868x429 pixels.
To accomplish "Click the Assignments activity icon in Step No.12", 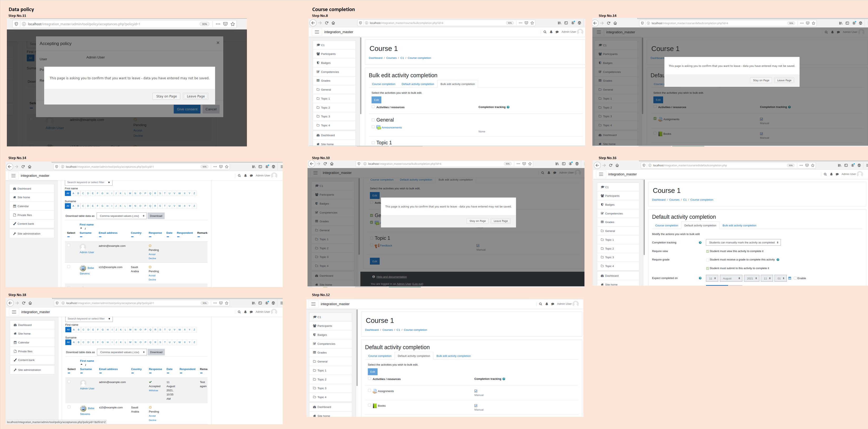I will click(x=375, y=391).
